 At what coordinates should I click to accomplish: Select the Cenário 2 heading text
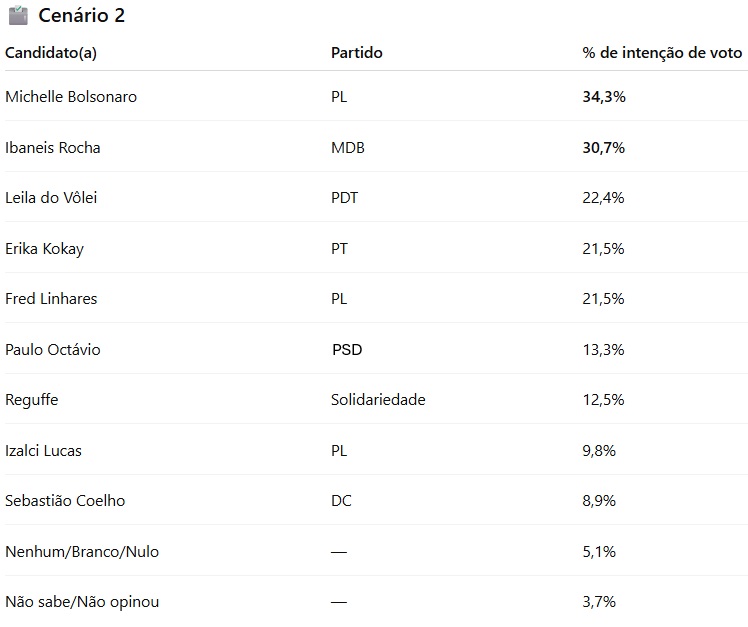click(82, 16)
